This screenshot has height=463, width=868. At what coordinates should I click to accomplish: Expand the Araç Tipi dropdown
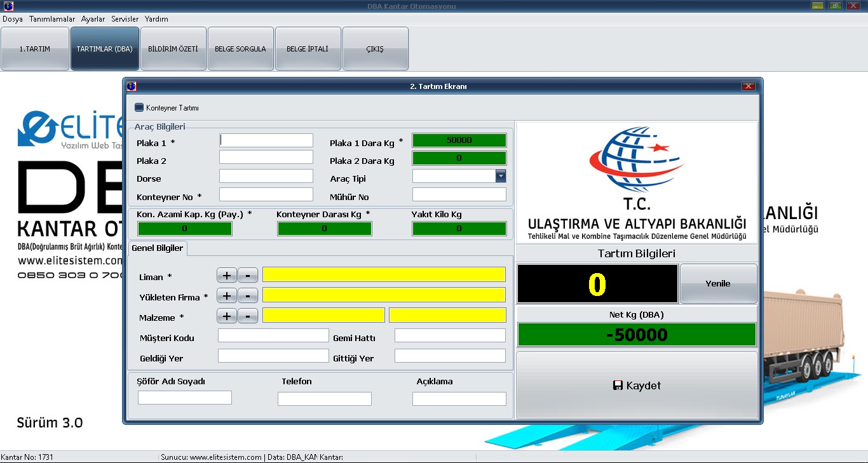(x=501, y=177)
